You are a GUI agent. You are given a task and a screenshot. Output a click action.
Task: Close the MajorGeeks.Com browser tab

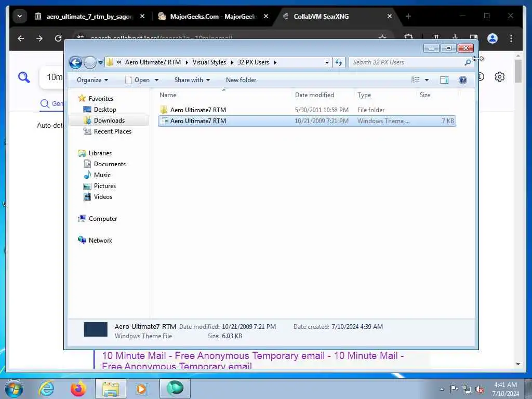266,16
